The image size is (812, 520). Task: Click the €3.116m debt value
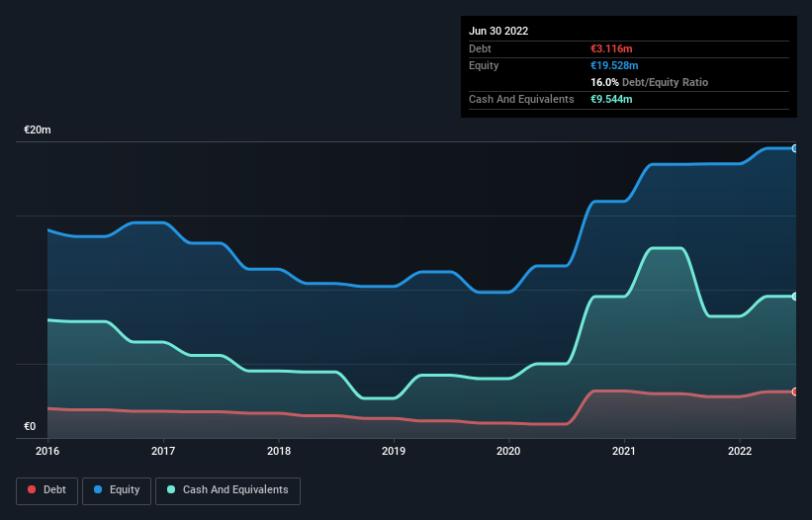(611, 48)
